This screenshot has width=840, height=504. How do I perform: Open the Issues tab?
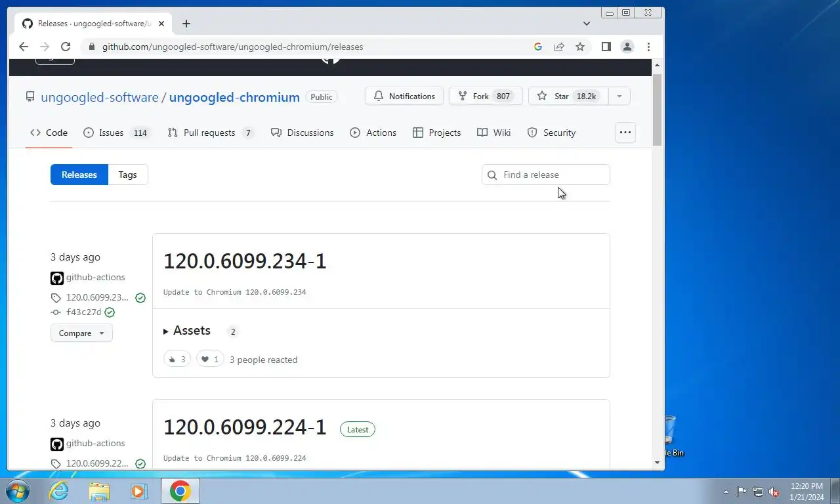pos(117,133)
